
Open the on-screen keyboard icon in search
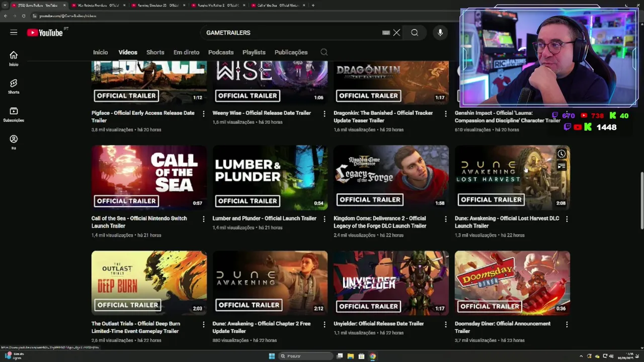tap(386, 33)
